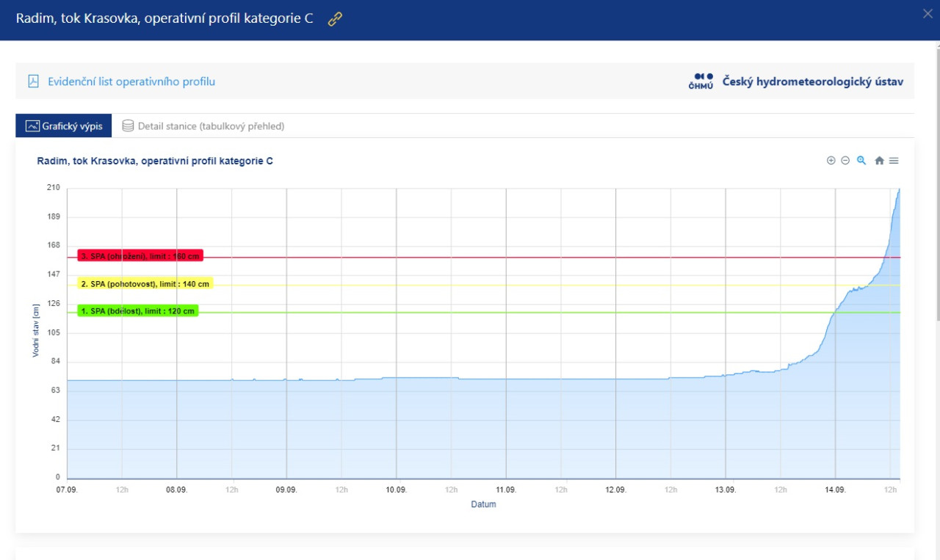Click the 168 value on the y-axis
The image size is (940, 560).
pyautogui.click(x=54, y=246)
